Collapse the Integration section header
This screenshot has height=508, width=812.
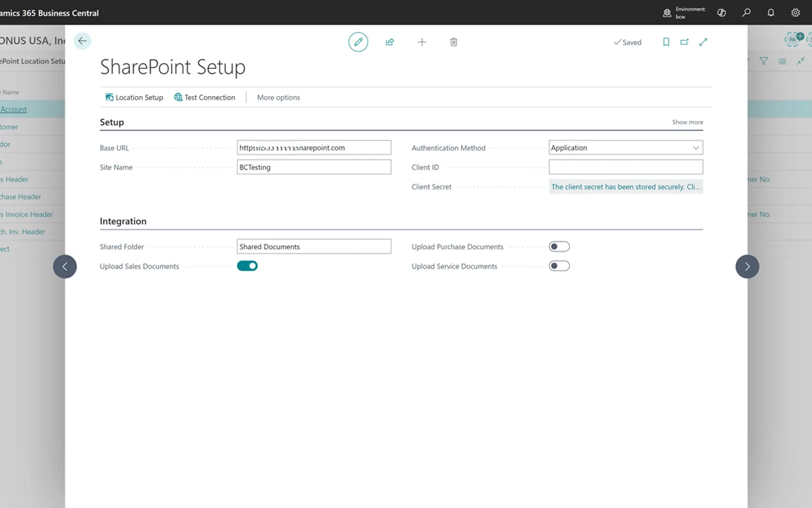123,221
